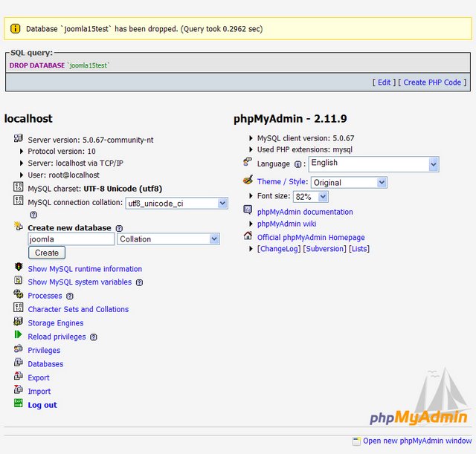The image size is (476, 454).
Task: Click the Reload privileges link
Action: click(57, 337)
